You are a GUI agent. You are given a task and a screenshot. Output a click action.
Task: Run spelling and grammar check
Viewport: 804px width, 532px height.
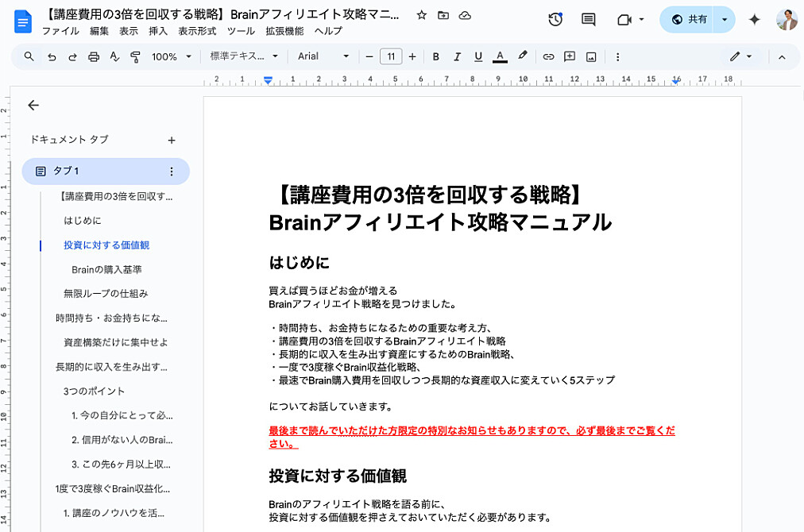(x=114, y=56)
